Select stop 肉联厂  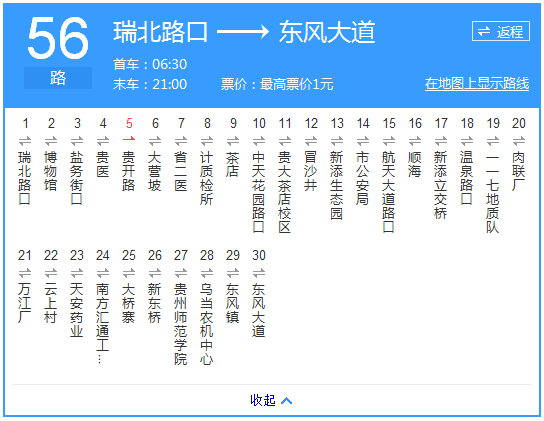point(519,171)
